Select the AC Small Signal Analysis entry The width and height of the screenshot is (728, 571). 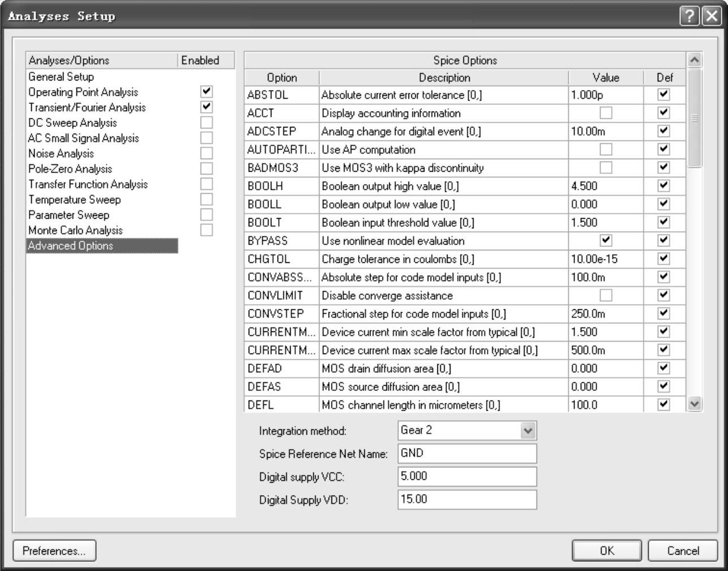[x=83, y=138]
